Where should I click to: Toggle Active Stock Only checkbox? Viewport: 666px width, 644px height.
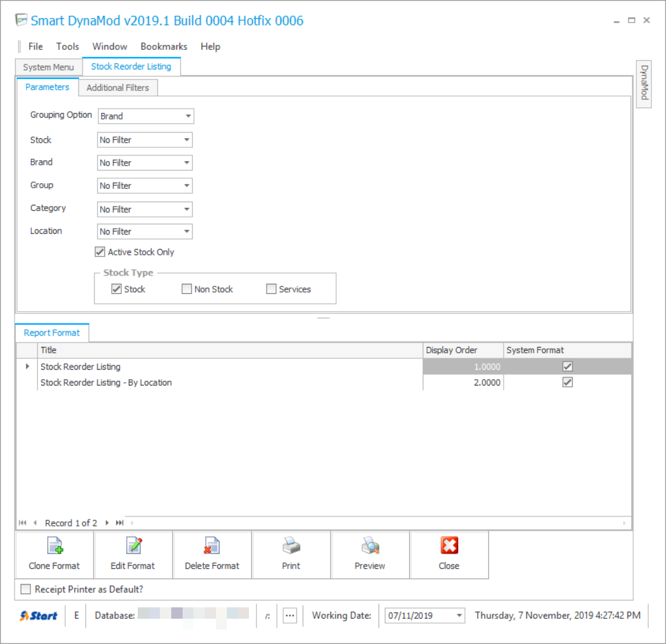coord(100,252)
